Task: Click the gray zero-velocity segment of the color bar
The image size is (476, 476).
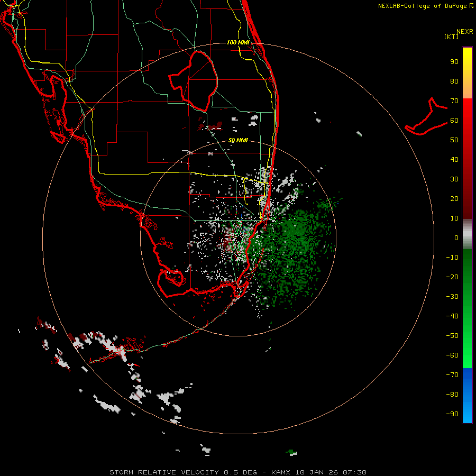Action: tap(467, 234)
